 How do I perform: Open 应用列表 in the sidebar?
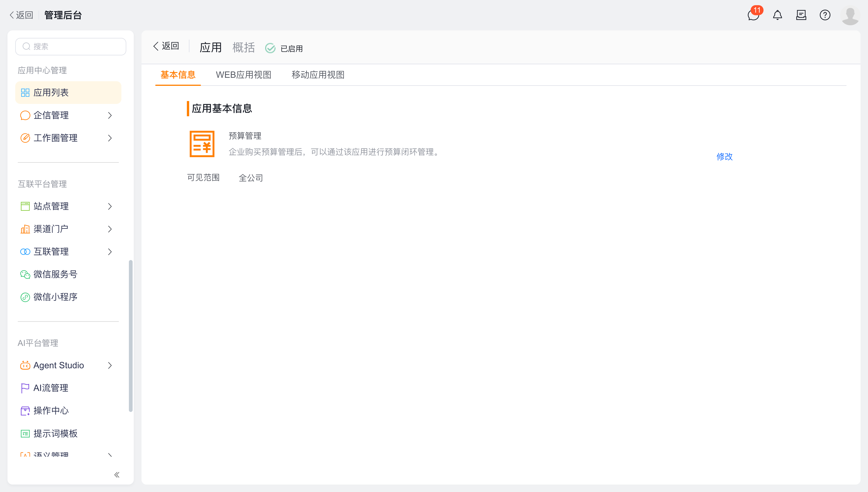click(x=68, y=93)
